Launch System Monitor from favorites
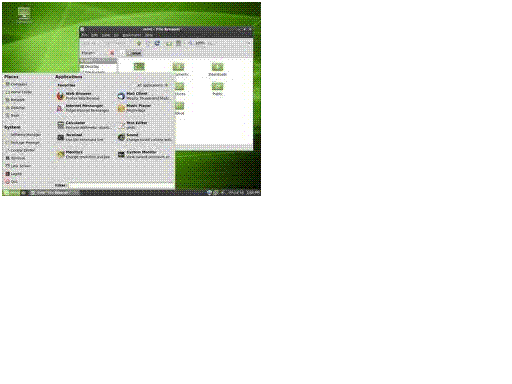This screenshot has width=512, height=384. [x=144, y=154]
